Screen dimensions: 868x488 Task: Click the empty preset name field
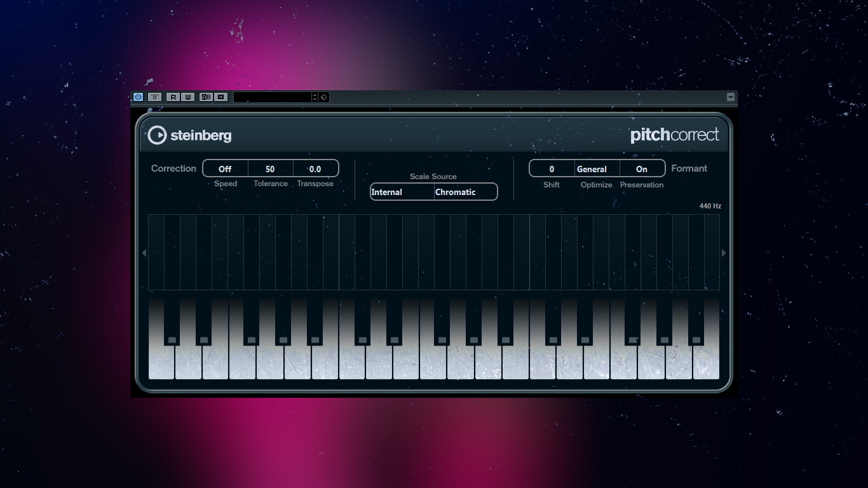272,97
